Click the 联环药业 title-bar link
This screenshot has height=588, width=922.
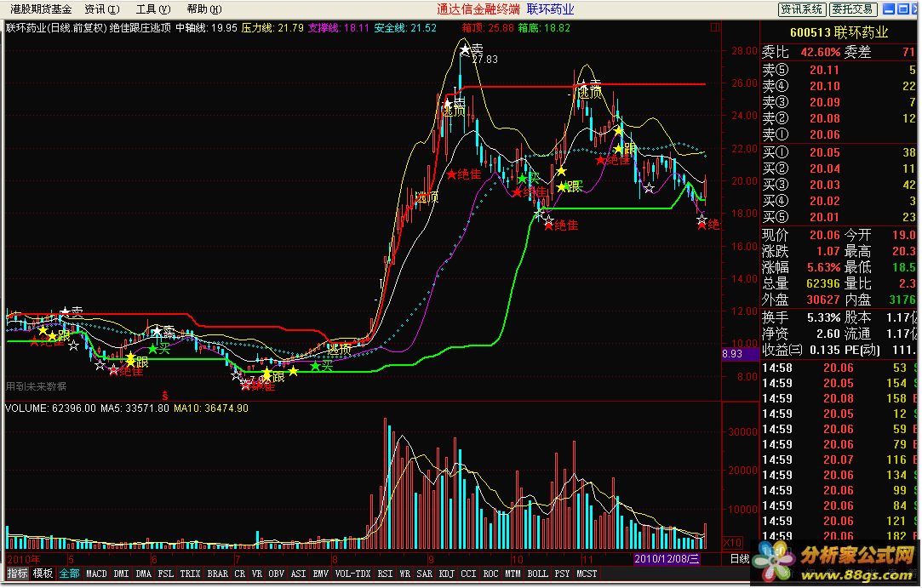tap(550, 9)
